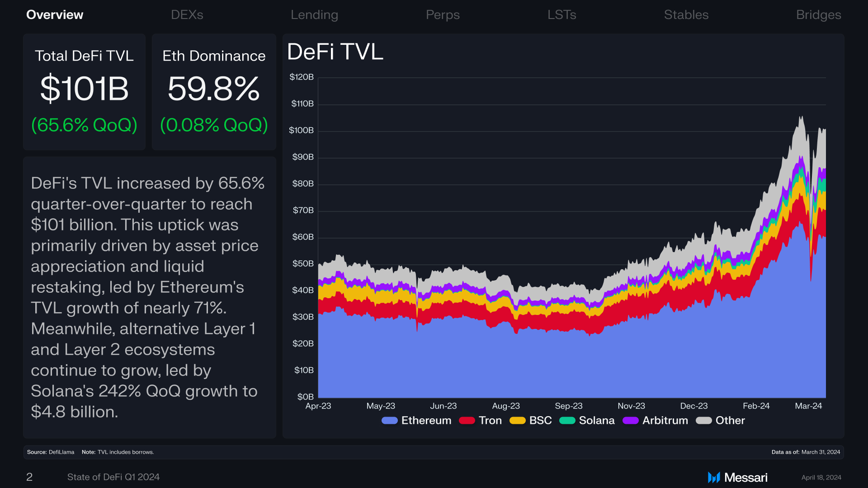Click the $120B y-axis label
The width and height of the screenshot is (868, 488).
tap(302, 77)
